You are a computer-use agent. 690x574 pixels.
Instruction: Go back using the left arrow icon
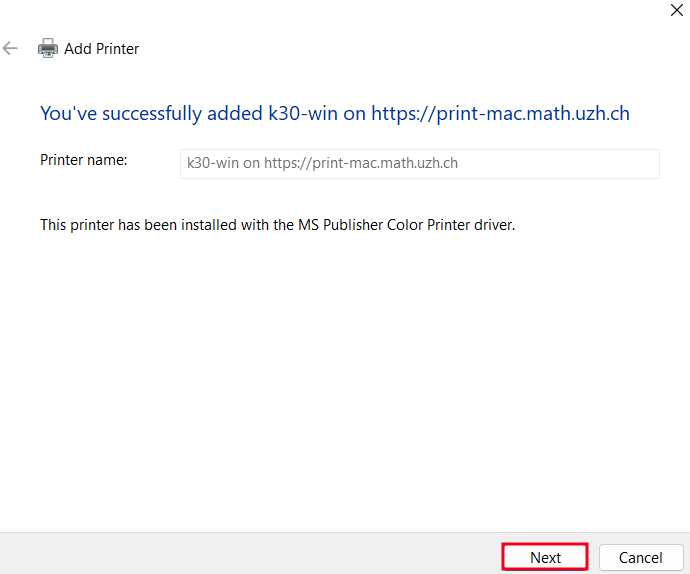(x=10, y=48)
